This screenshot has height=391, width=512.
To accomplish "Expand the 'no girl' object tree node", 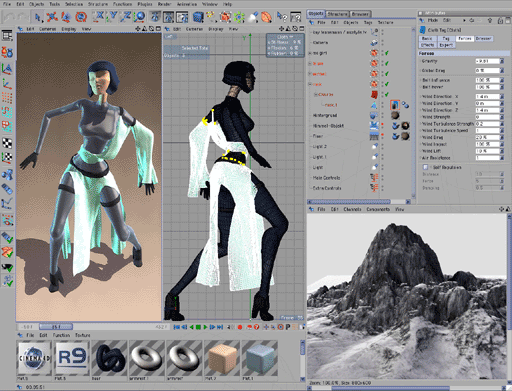I will point(310,53).
